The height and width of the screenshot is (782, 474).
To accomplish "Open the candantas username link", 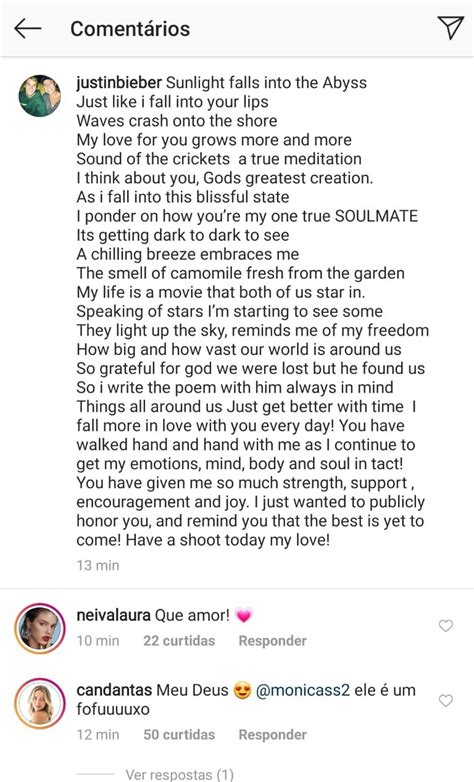I will 114,690.
